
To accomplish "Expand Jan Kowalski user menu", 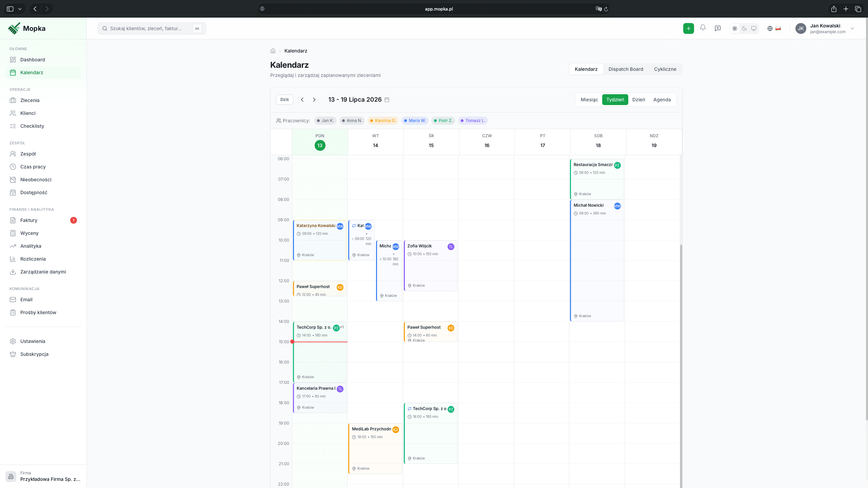I will 825,28.
